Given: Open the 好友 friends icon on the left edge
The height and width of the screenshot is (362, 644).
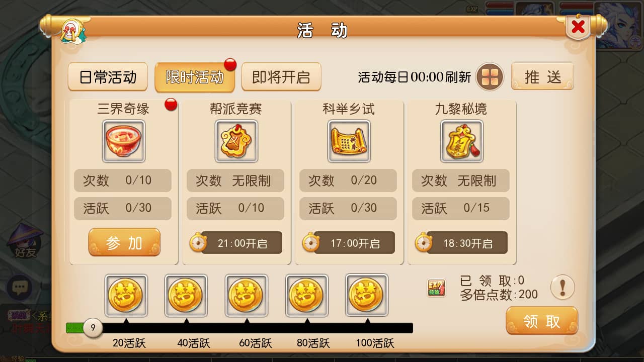Looking at the screenshot, I should pyautogui.click(x=25, y=242).
